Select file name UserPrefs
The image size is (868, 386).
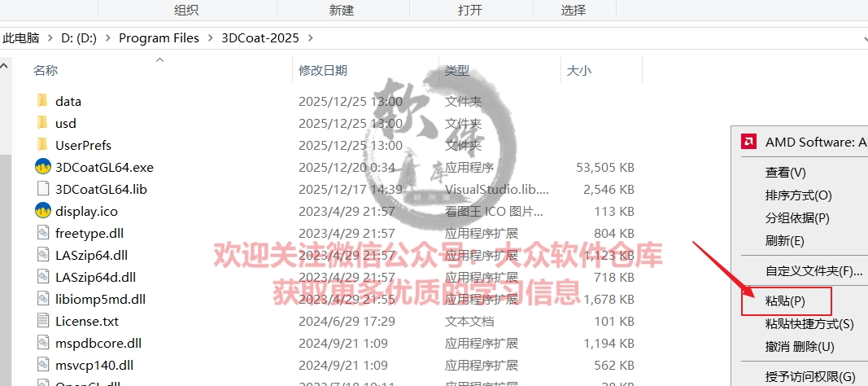83,145
